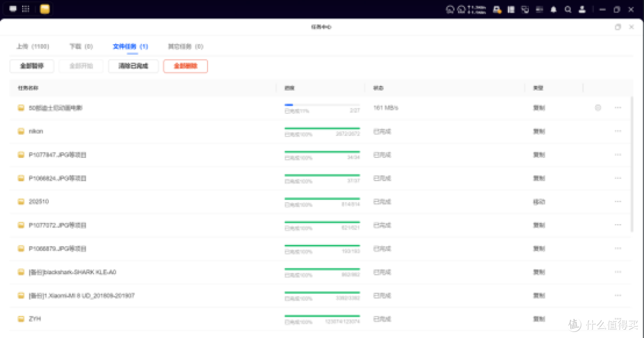This screenshot has width=644, height=338.
Task: Click the green progress bar of ZYH
Action: point(322,316)
